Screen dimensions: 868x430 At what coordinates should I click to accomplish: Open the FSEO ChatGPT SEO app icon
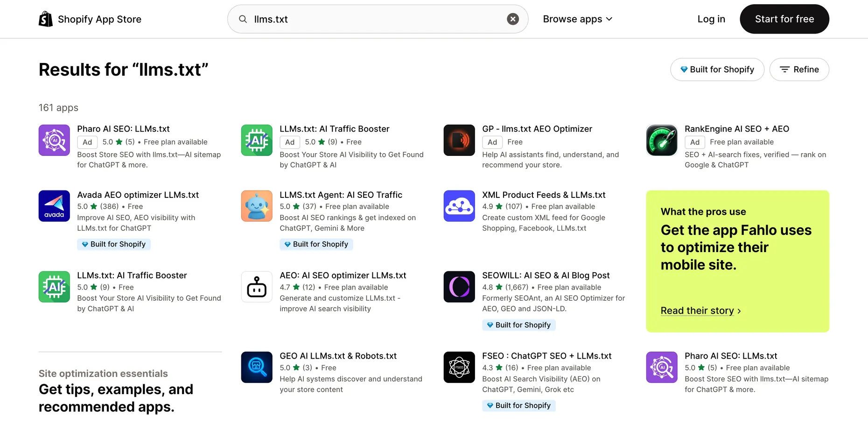[459, 367]
